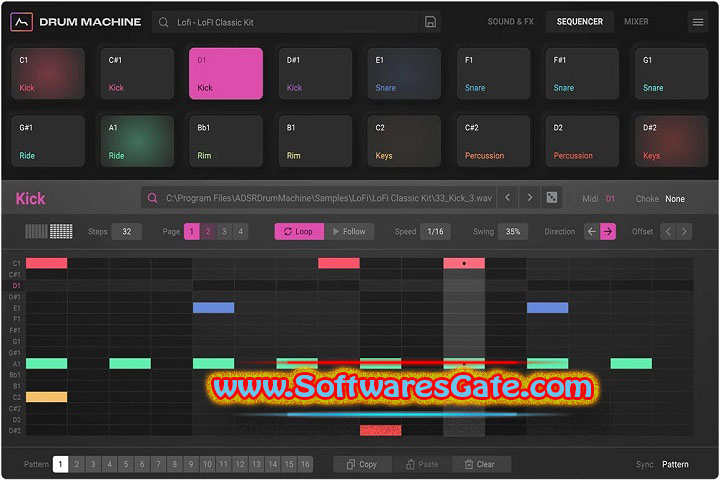Load next sample with right chevron

[529, 198]
